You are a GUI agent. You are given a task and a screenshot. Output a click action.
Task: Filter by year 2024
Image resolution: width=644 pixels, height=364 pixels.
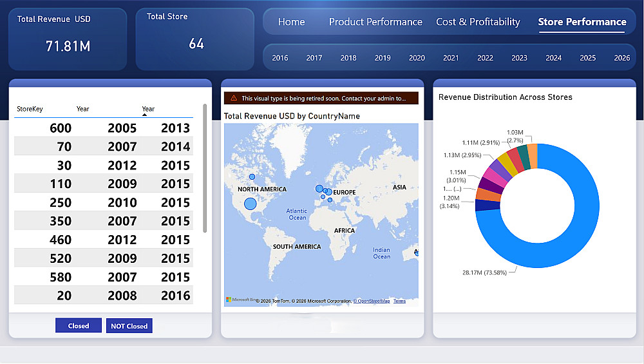click(x=553, y=58)
